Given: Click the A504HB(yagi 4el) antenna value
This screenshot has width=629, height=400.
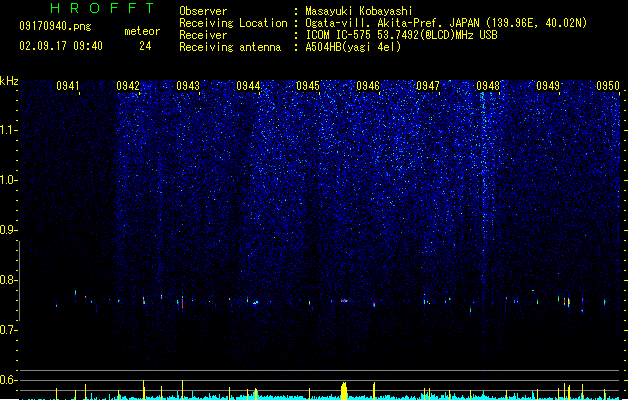Looking at the screenshot, I should (353, 47).
